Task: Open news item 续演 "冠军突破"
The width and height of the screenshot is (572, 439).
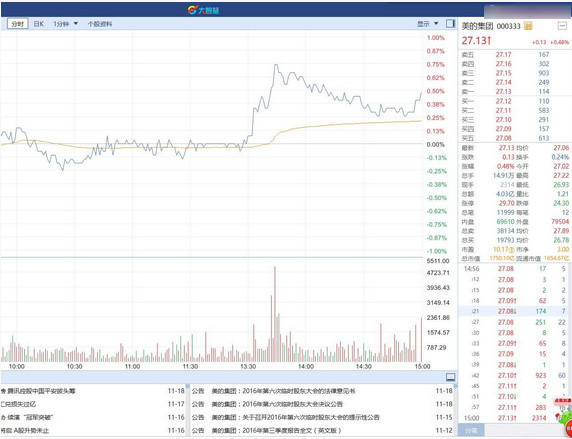Action: (31, 417)
